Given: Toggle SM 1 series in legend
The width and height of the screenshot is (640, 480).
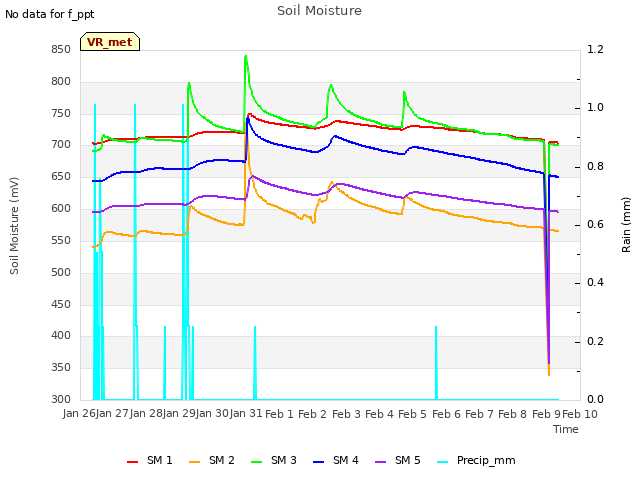Looking at the screenshot, I should pos(149,461).
